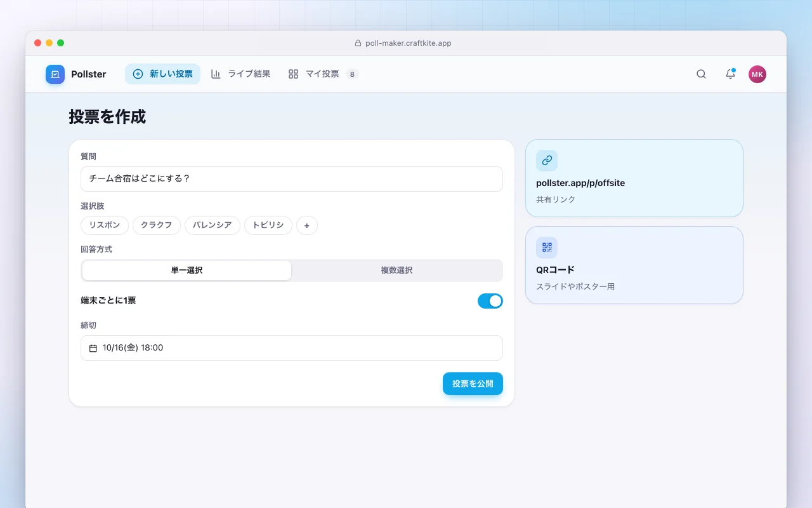Select the バレンシア choice chip
812x508 pixels.
(213, 225)
